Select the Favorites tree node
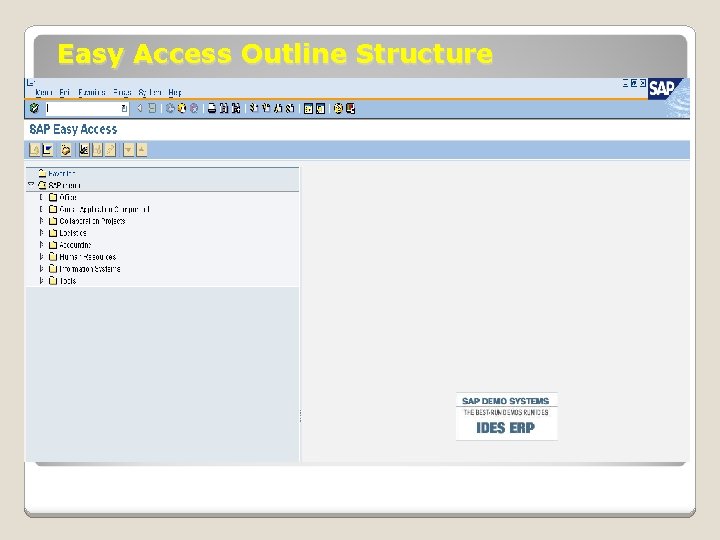 click(x=62, y=174)
